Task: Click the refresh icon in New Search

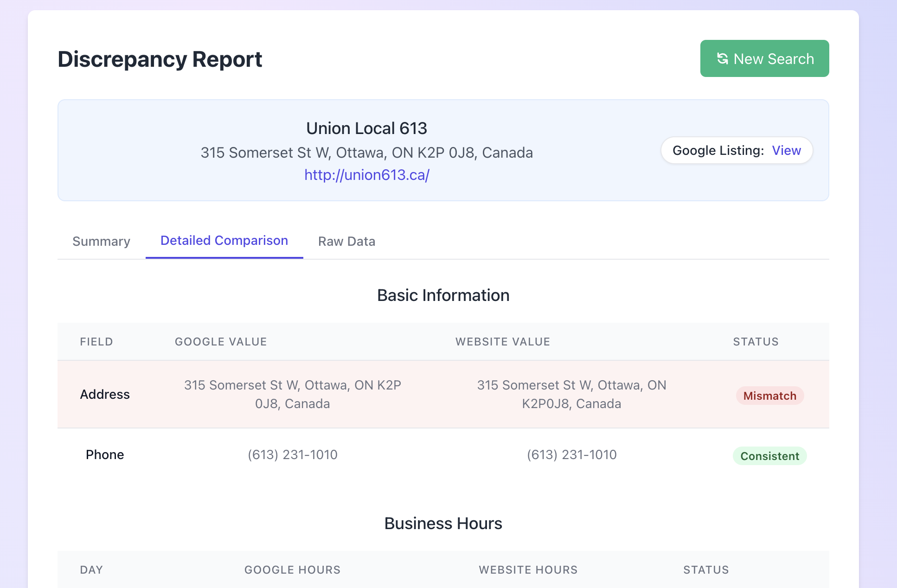Action: pyautogui.click(x=722, y=58)
